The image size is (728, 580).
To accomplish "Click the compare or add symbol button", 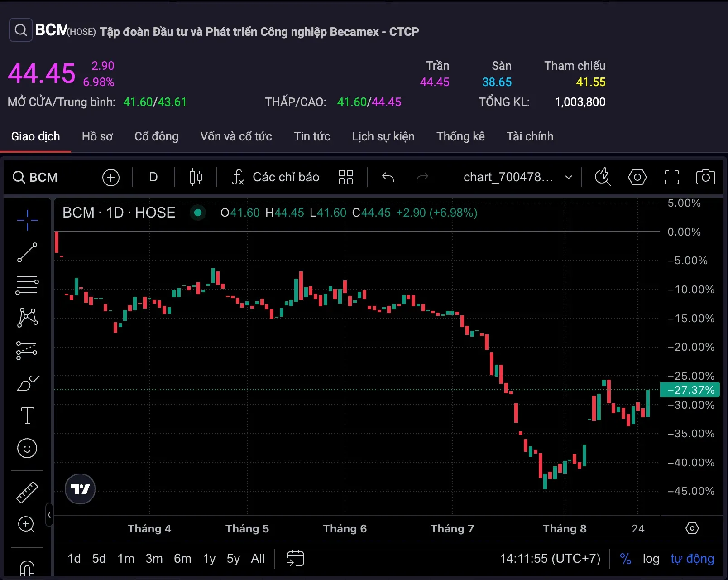I will click(111, 177).
